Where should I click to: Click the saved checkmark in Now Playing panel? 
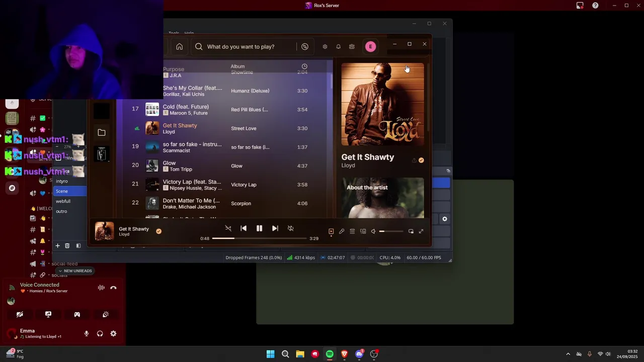(x=421, y=160)
